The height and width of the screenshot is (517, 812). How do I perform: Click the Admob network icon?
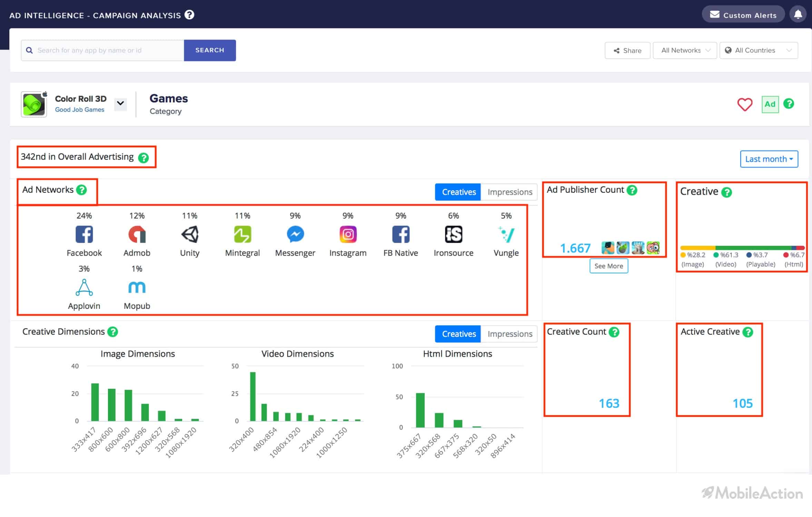click(137, 235)
